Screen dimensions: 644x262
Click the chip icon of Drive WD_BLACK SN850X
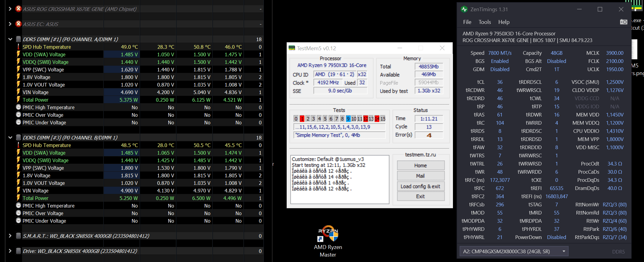(18, 251)
